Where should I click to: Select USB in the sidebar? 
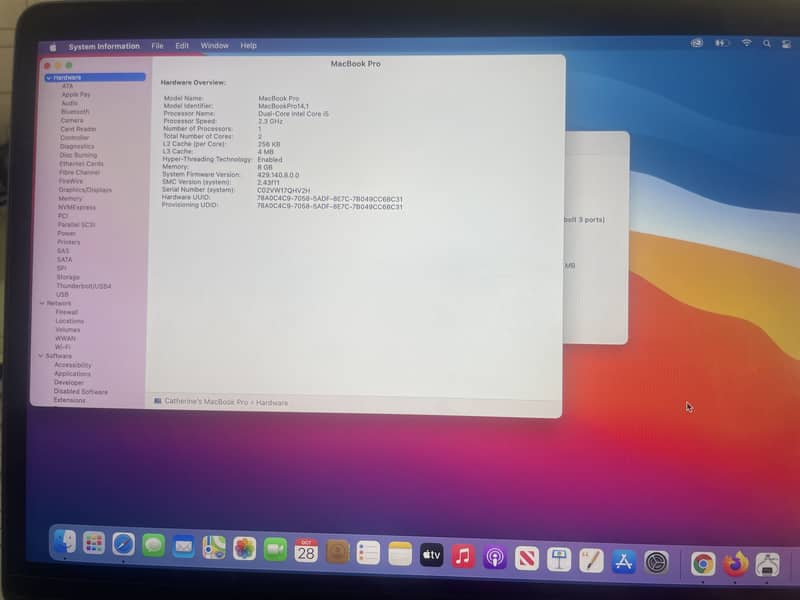pos(62,294)
